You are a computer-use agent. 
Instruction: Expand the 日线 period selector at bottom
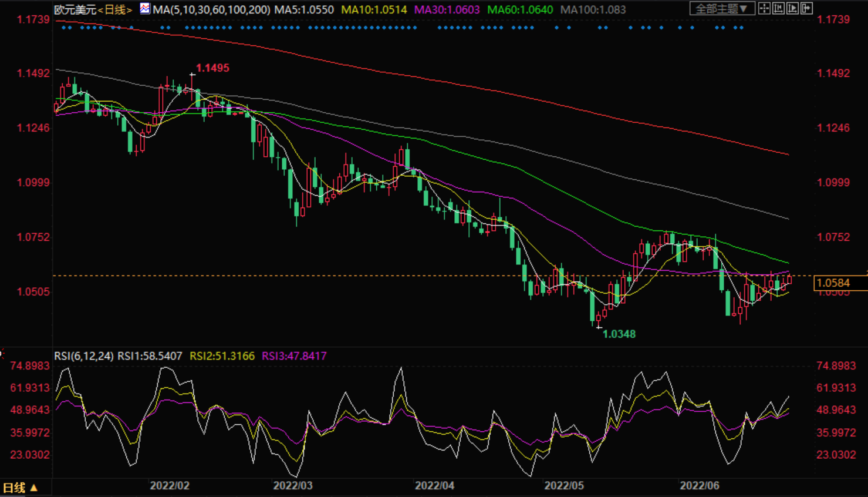point(21,488)
